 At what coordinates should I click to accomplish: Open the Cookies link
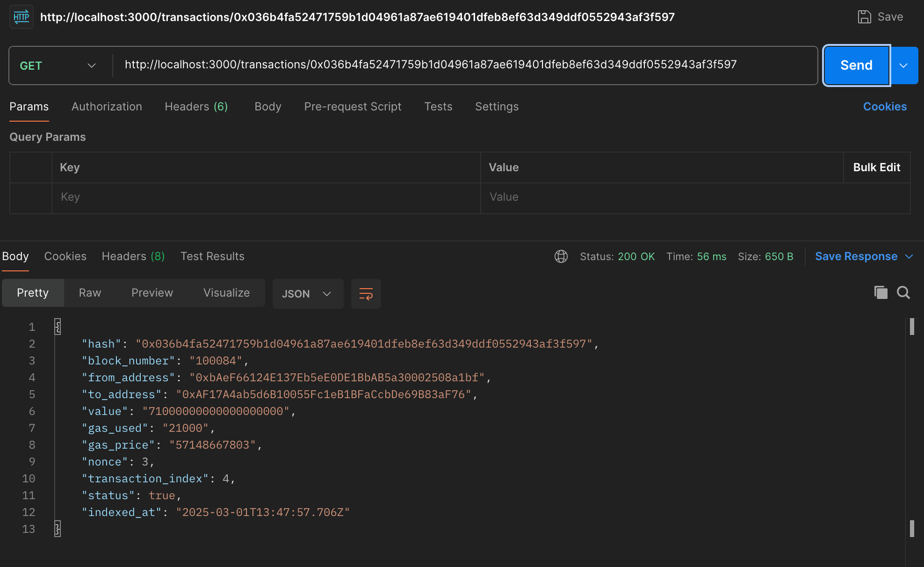[884, 107]
